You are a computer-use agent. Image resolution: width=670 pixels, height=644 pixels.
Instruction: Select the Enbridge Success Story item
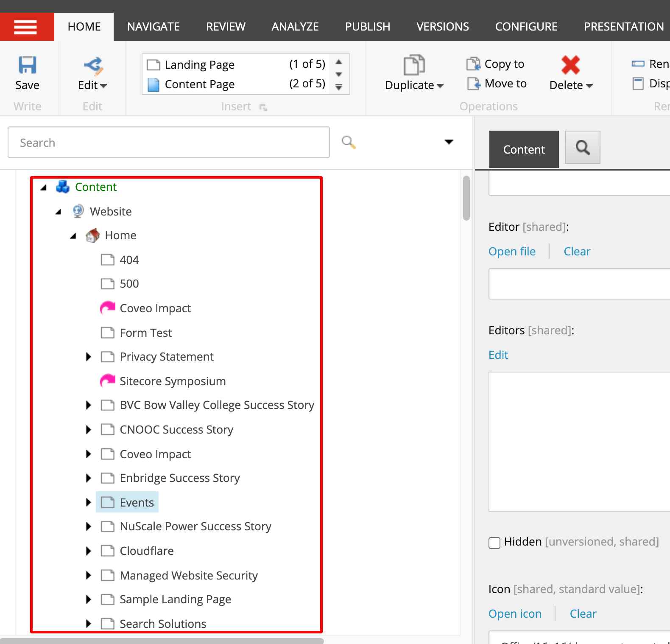(180, 478)
